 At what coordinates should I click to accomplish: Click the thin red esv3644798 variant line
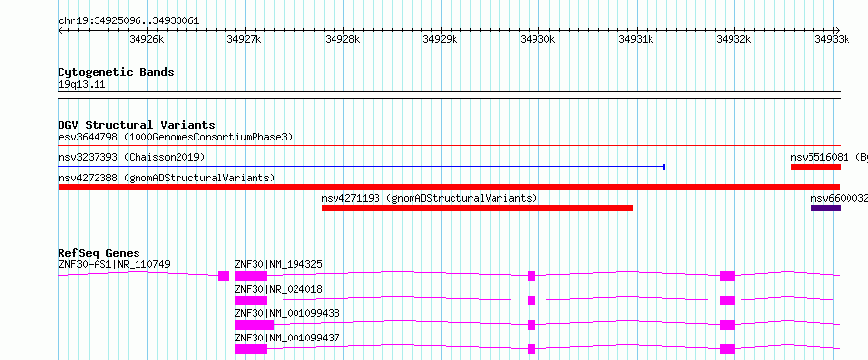(x=450, y=146)
